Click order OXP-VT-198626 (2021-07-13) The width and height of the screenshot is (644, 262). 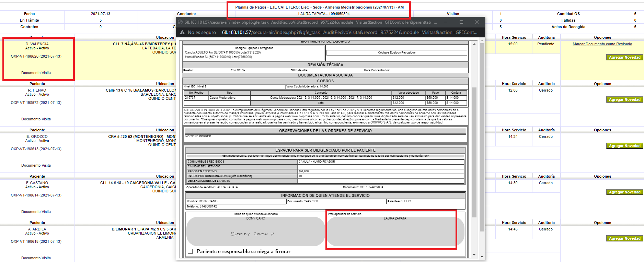pyautogui.click(x=36, y=56)
